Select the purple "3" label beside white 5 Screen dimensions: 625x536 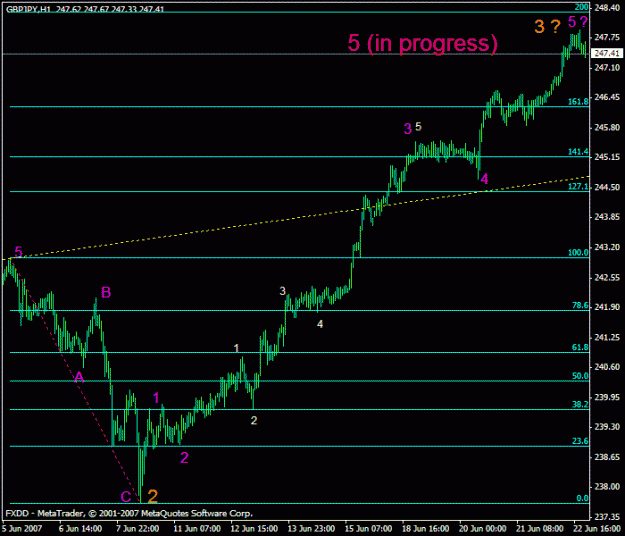[x=407, y=129]
